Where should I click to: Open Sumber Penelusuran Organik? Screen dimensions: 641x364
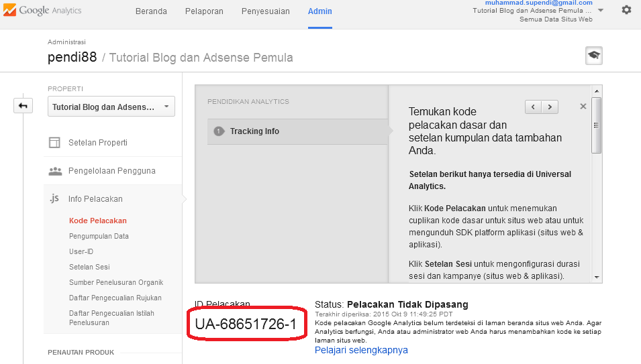116,282
